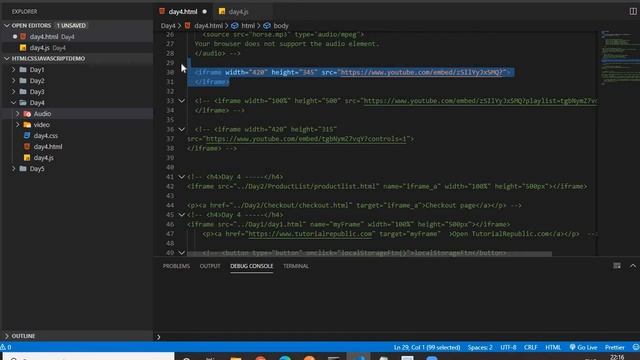Open day4.html file in Day4 folder
Viewport: 640px width, 360px height.
point(48,147)
